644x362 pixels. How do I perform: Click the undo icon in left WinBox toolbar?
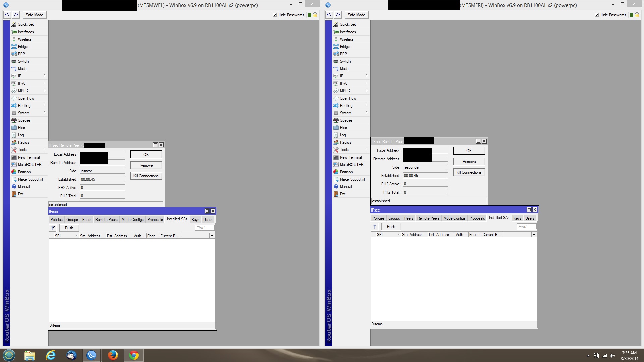(x=7, y=15)
